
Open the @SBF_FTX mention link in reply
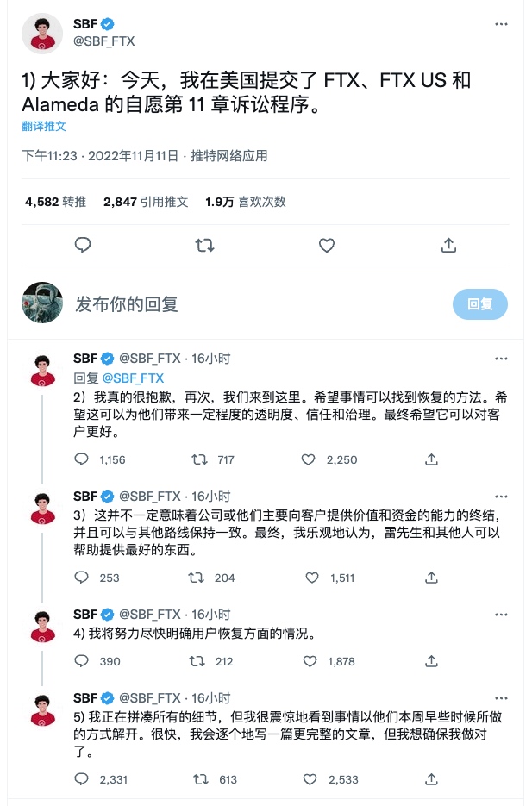click(x=133, y=378)
